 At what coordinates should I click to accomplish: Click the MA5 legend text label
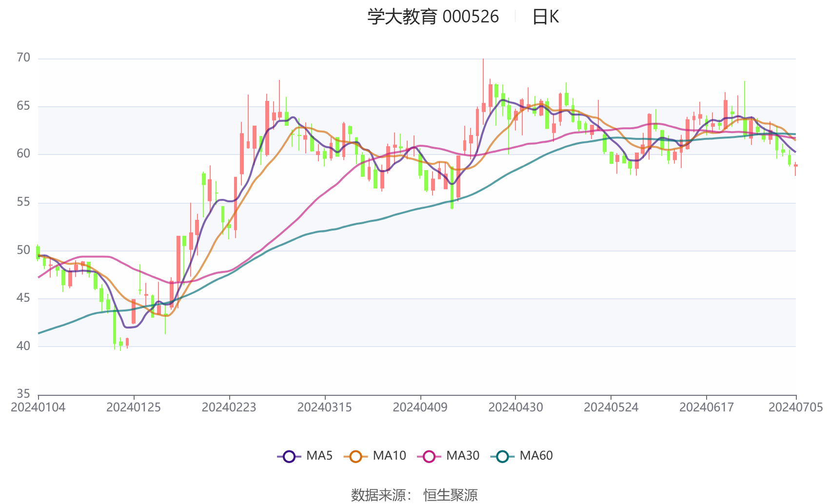tap(319, 456)
